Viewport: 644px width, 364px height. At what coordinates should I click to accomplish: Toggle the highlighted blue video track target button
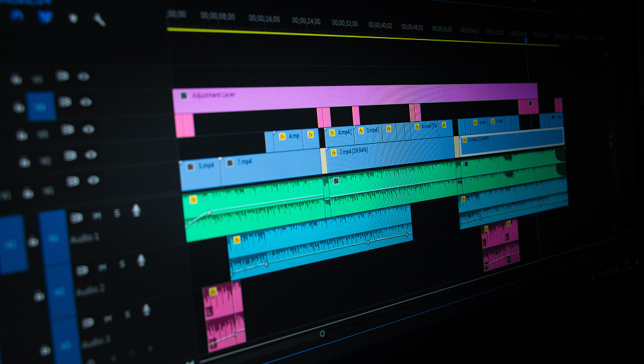41,107
